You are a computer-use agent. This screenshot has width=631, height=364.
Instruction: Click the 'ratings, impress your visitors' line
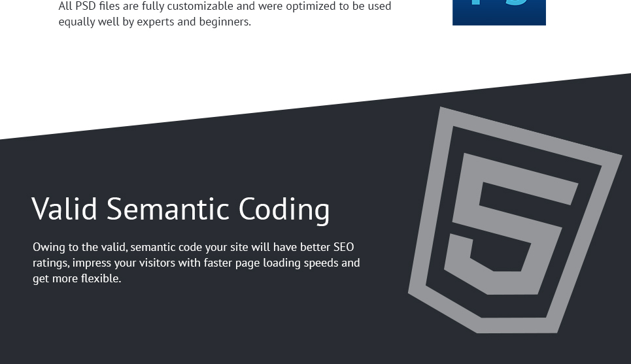point(196,263)
